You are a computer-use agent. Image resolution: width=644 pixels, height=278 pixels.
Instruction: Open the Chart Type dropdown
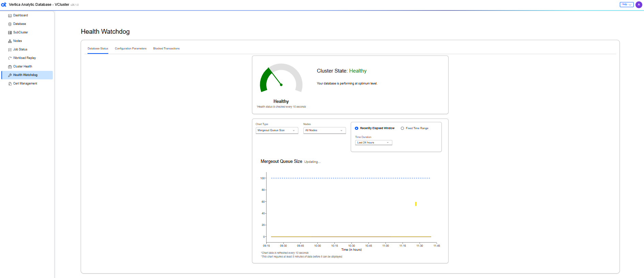pos(277,130)
